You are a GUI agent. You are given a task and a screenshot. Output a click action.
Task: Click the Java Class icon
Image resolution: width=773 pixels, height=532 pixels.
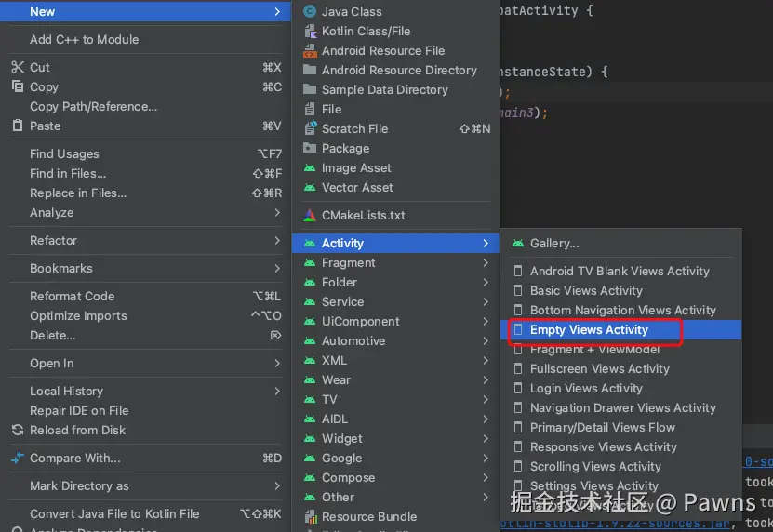pos(310,11)
